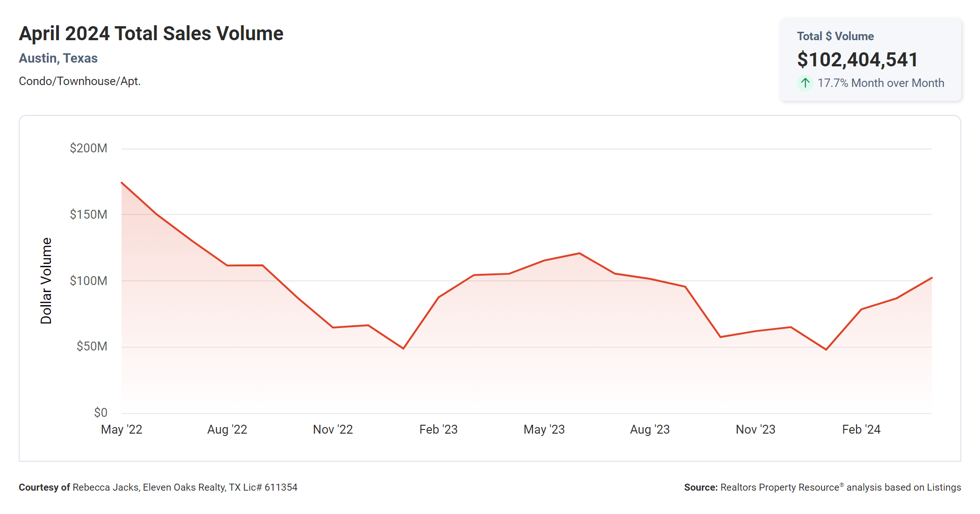Screen dimensions: 980x514
Task: Click the April 2024 Total Sales Volume title
Action: pyautogui.click(x=151, y=34)
